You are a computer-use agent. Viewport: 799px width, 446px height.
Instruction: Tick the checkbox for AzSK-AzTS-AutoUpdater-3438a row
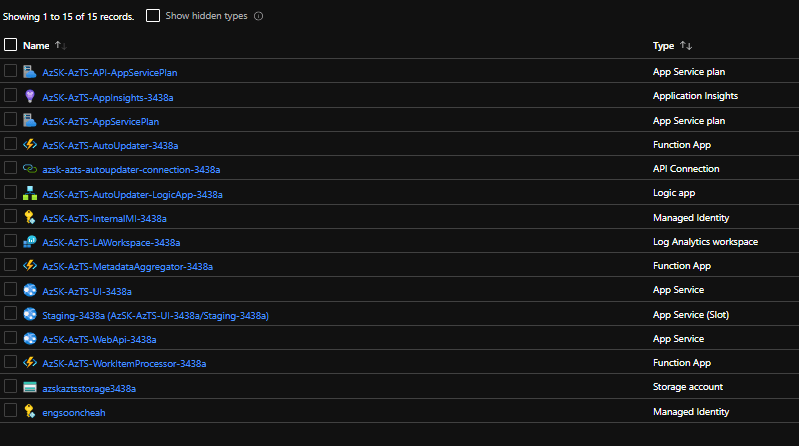point(10,143)
